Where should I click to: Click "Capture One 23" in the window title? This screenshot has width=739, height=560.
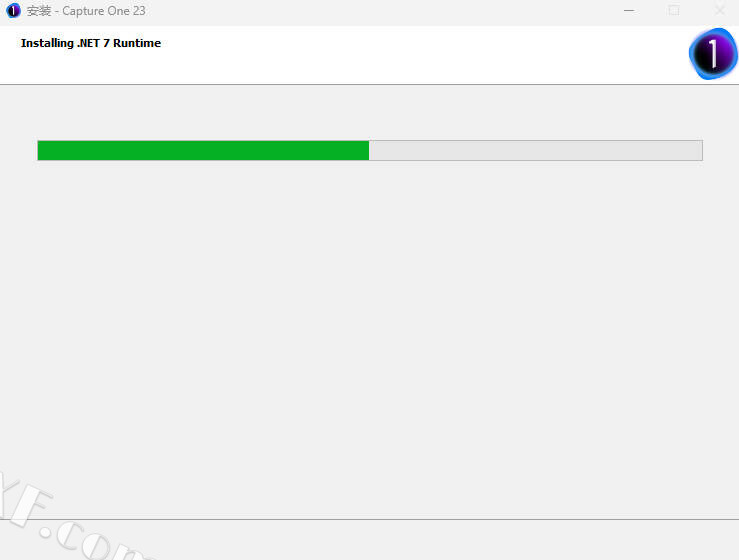(x=104, y=11)
